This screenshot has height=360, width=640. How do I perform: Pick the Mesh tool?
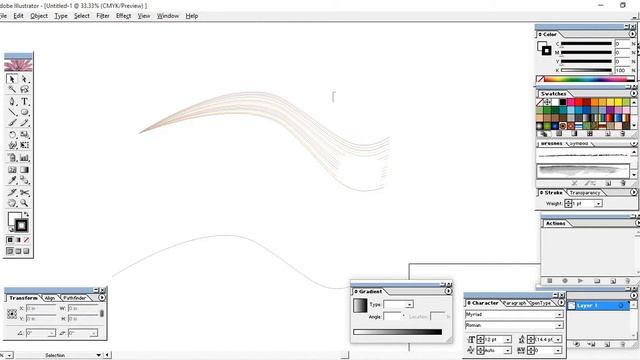[12, 169]
